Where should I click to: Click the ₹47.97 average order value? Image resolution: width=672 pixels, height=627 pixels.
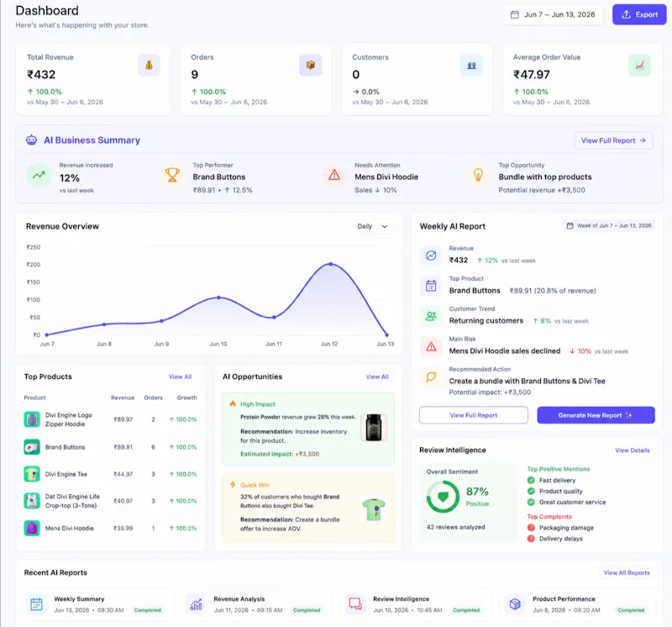[532, 75]
